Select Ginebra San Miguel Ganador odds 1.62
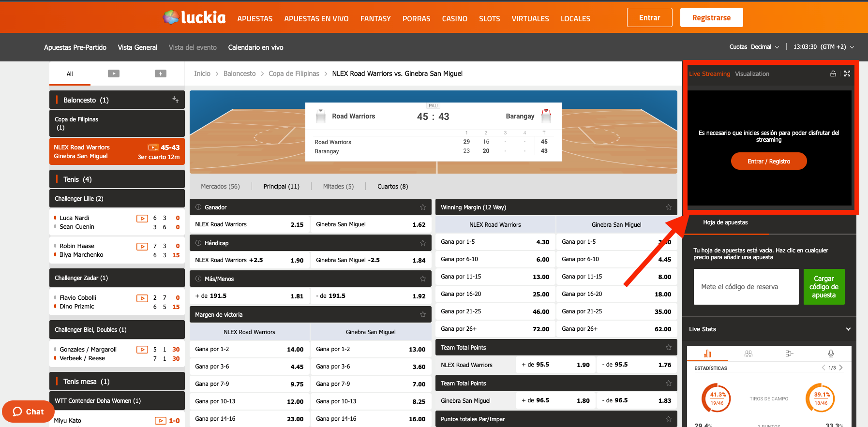The width and height of the screenshot is (868, 427). click(x=371, y=224)
